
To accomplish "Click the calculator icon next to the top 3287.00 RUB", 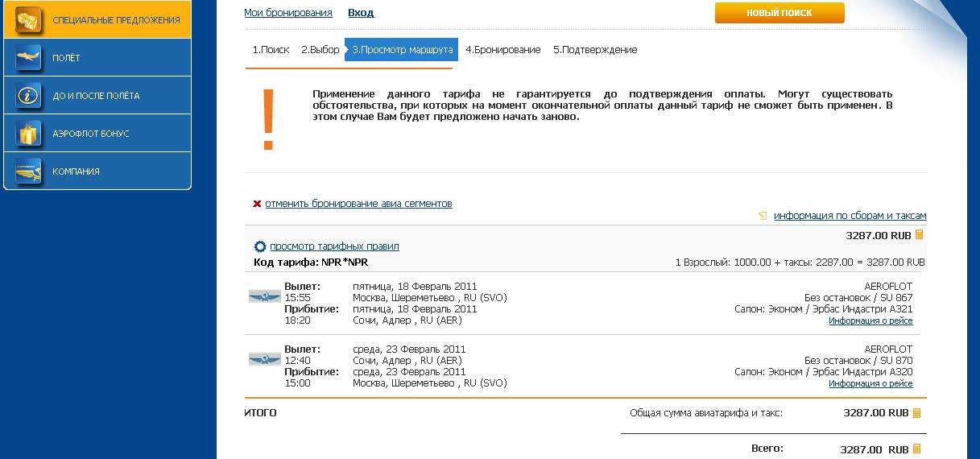I will (x=919, y=235).
